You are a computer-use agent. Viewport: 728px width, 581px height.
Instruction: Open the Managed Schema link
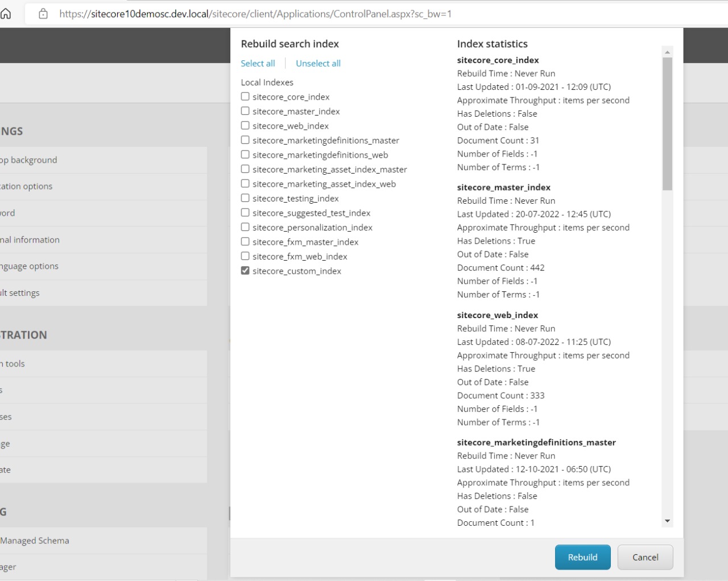[35, 541]
